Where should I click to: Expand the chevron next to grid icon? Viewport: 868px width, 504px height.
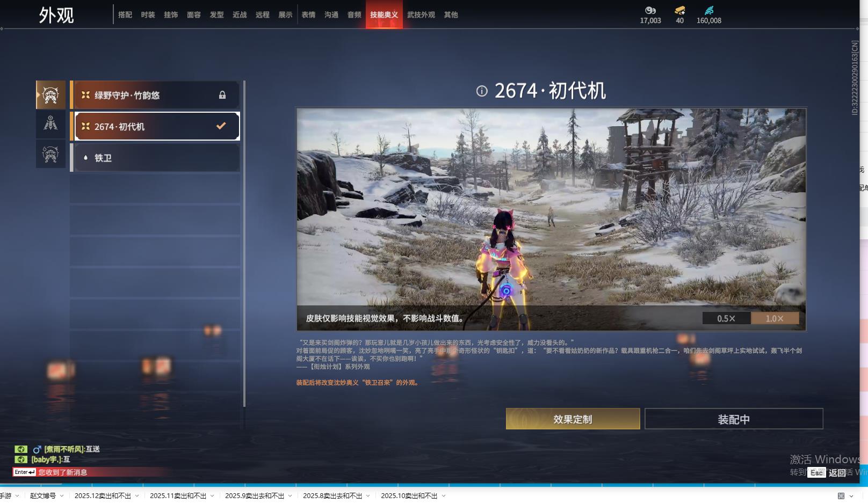coord(851,496)
